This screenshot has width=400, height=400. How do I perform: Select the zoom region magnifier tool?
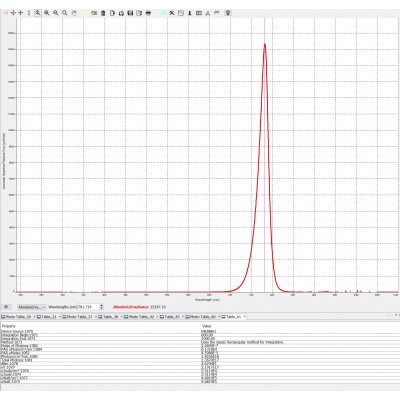38,13
